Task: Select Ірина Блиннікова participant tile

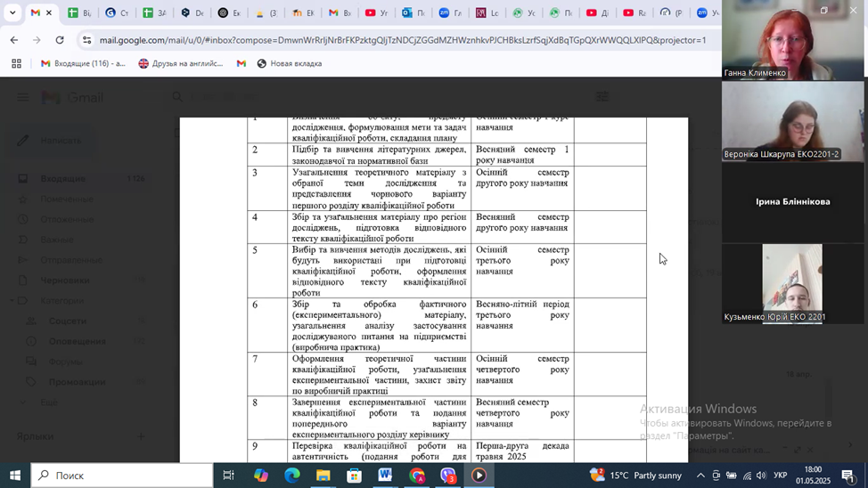Action: pyautogui.click(x=793, y=202)
